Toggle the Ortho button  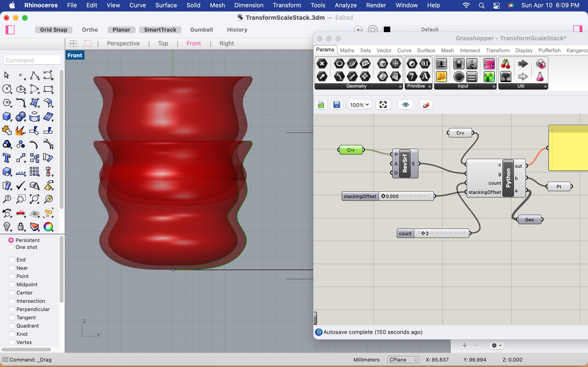click(90, 30)
